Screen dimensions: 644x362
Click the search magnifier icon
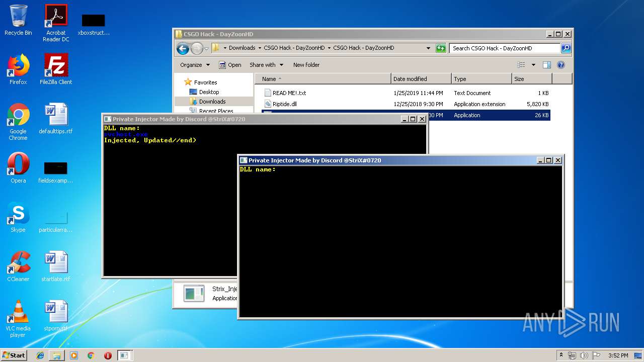[566, 48]
